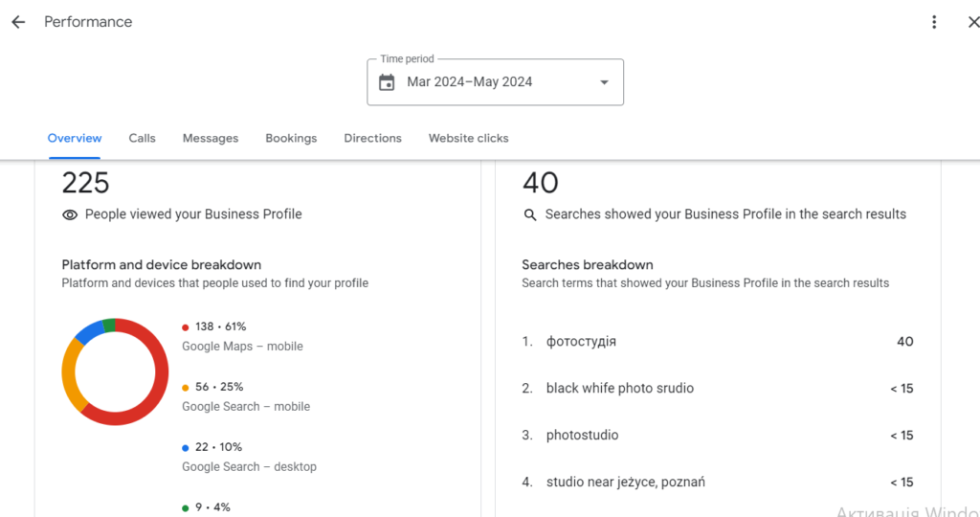Click the 'People viewed your Business Profile' text

(193, 214)
